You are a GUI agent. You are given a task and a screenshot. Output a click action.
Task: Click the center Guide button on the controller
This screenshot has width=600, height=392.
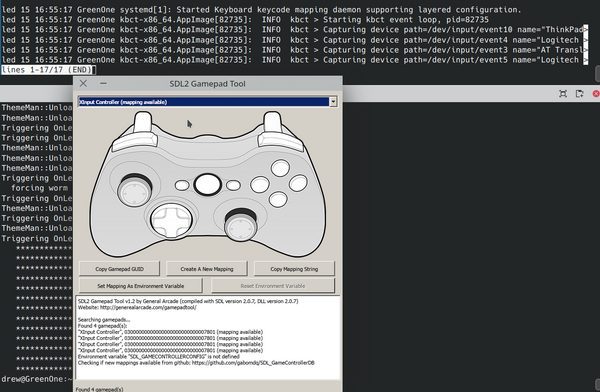207,184
